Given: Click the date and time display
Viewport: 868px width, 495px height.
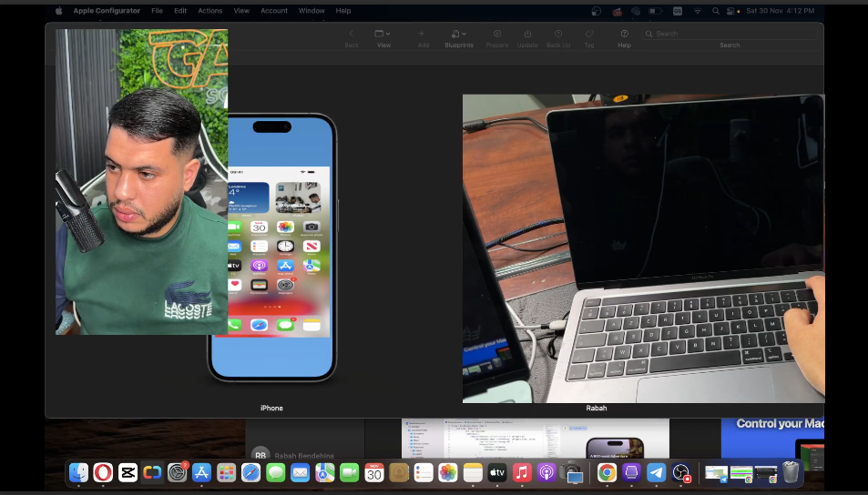Looking at the screenshot, I should point(781,11).
